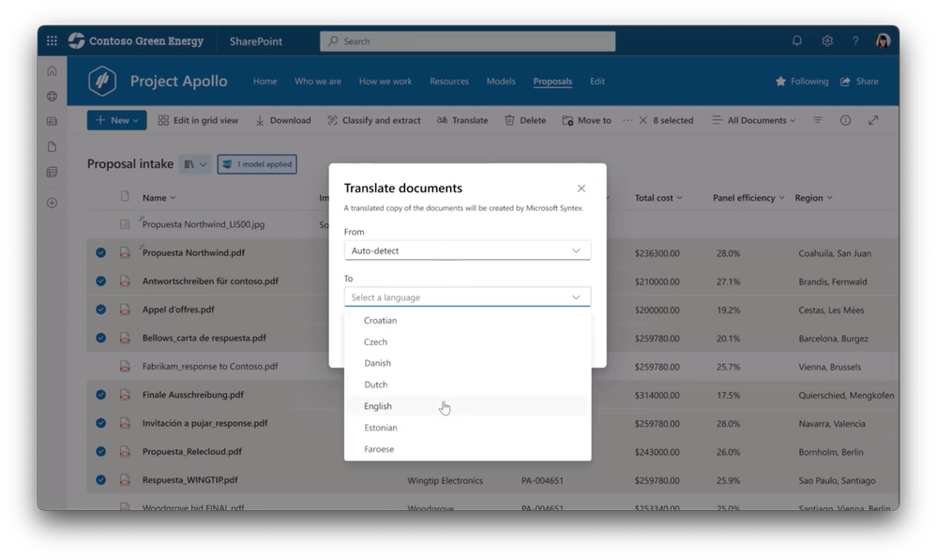Click the SharePoint search box
The image size is (937, 560).
(x=467, y=41)
